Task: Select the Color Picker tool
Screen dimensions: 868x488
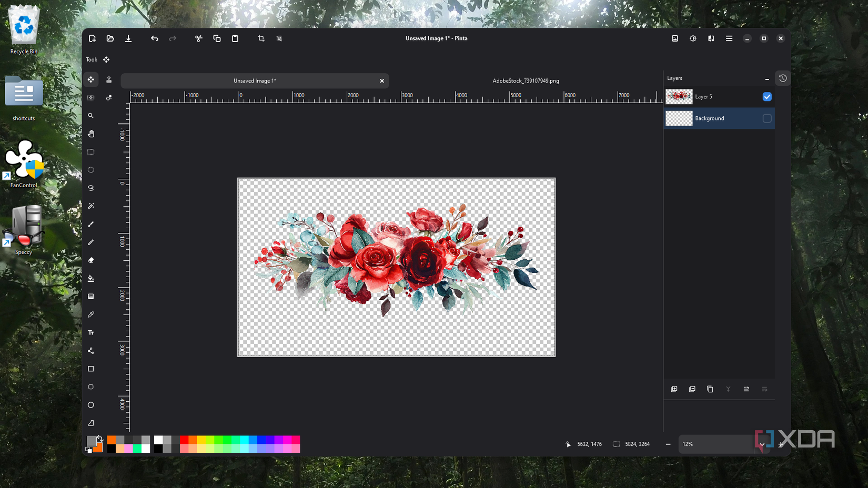Action: click(x=91, y=314)
